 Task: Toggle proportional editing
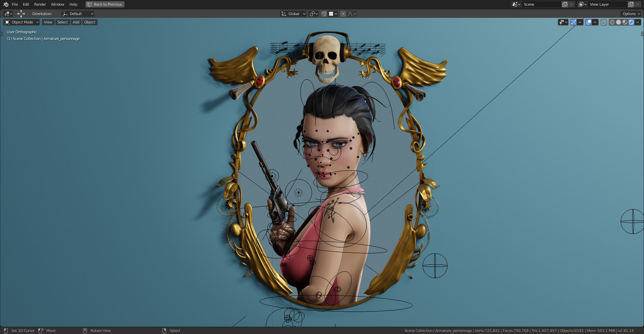click(343, 14)
